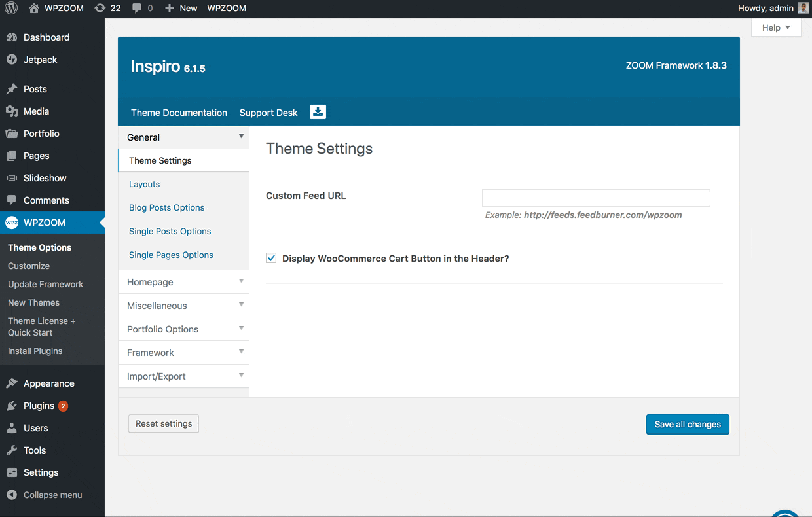
Task: Click the Pages icon in sidebar
Action: pyautogui.click(x=12, y=156)
